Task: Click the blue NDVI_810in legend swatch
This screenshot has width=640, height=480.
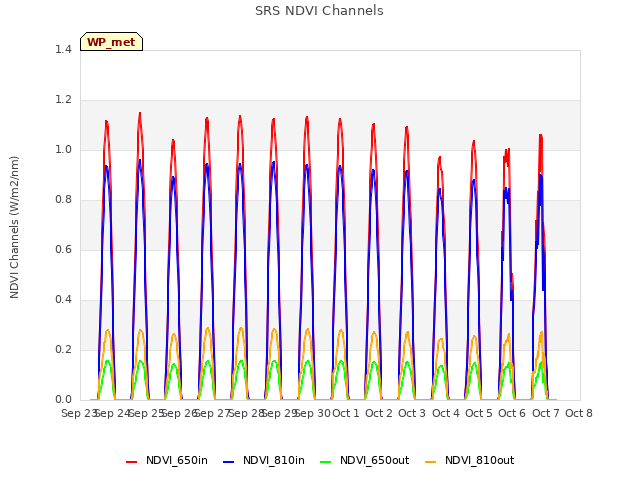Action: pyautogui.click(x=229, y=461)
